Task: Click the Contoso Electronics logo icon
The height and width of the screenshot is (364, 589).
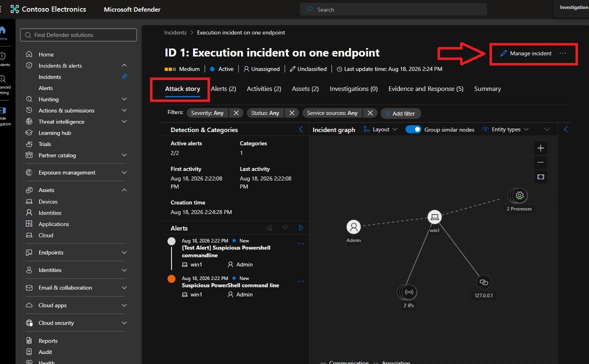Action: coord(14,9)
